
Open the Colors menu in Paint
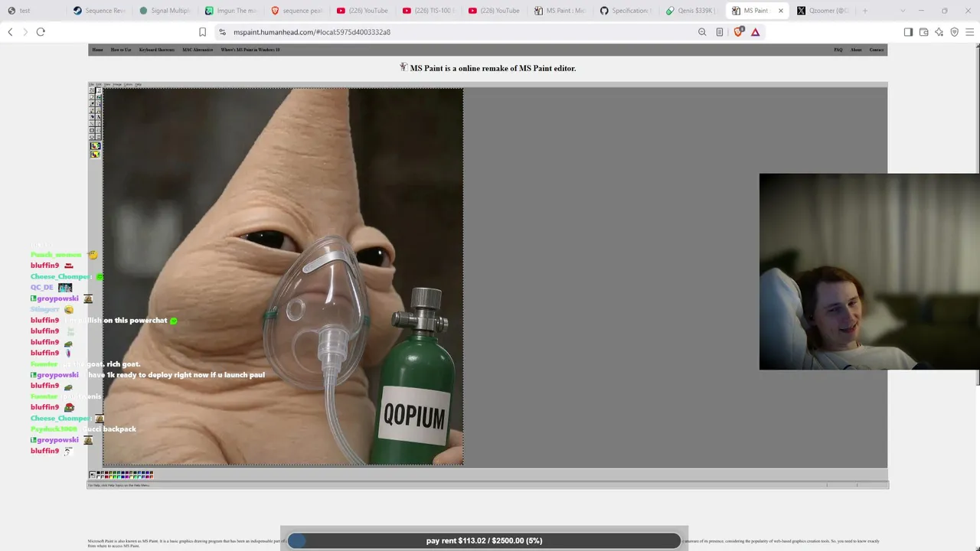click(128, 84)
